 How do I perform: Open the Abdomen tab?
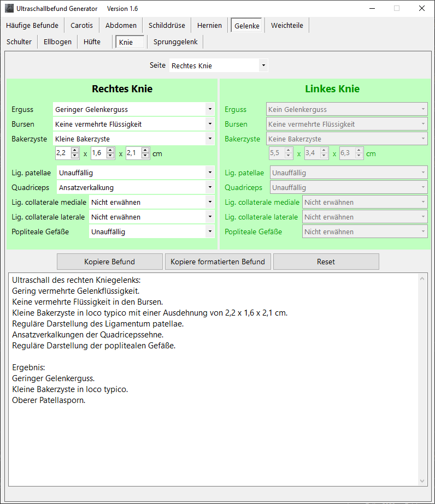(121, 25)
